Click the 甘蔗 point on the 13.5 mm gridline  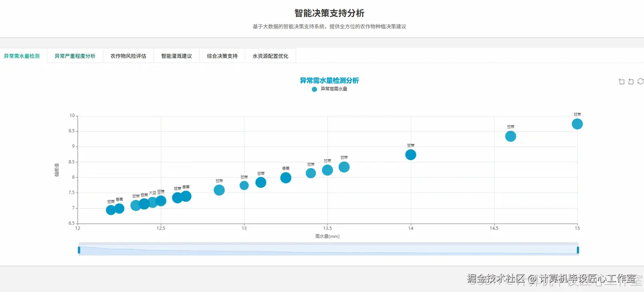tap(327, 170)
